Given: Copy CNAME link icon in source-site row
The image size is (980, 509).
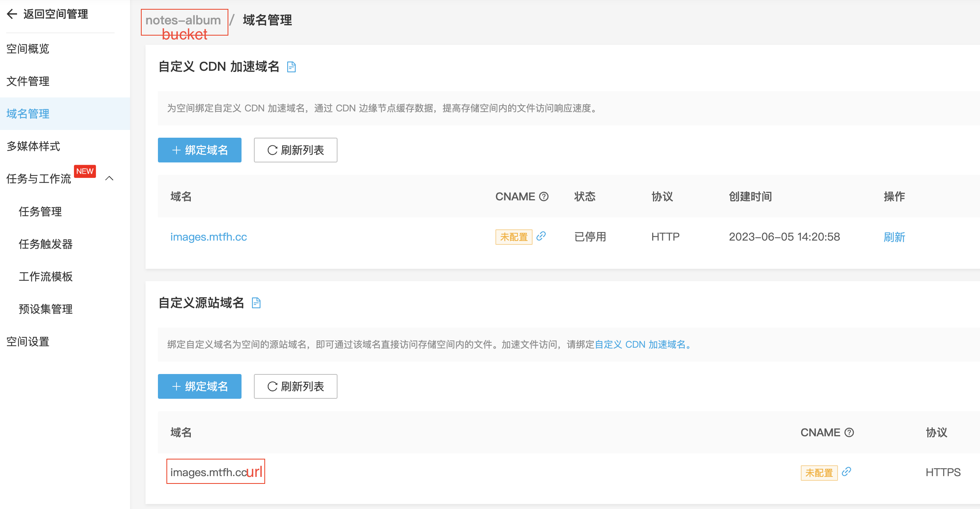Looking at the screenshot, I should [x=846, y=471].
